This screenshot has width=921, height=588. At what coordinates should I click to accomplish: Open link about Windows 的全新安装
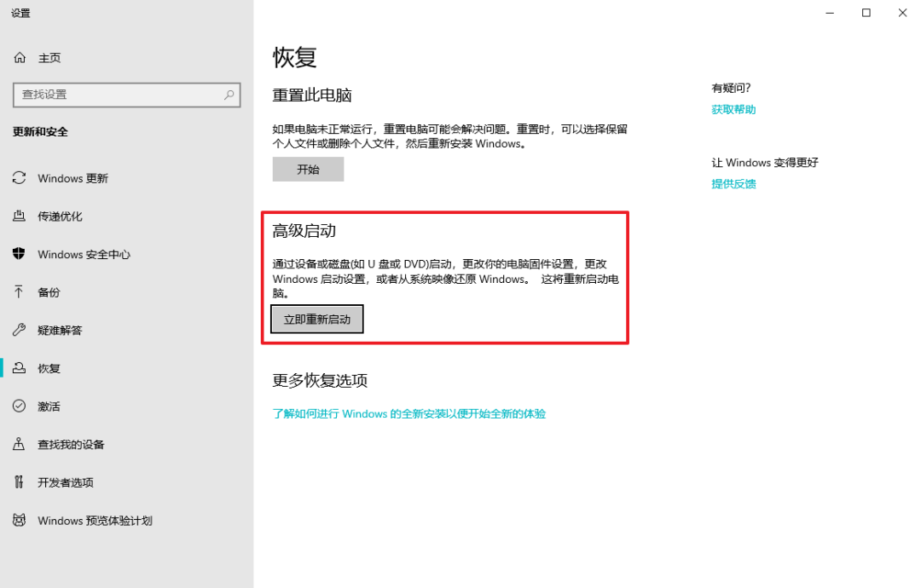tap(409, 413)
